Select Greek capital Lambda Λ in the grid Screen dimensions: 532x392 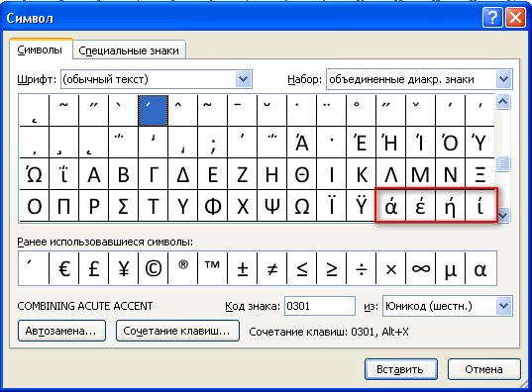[391, 174]
